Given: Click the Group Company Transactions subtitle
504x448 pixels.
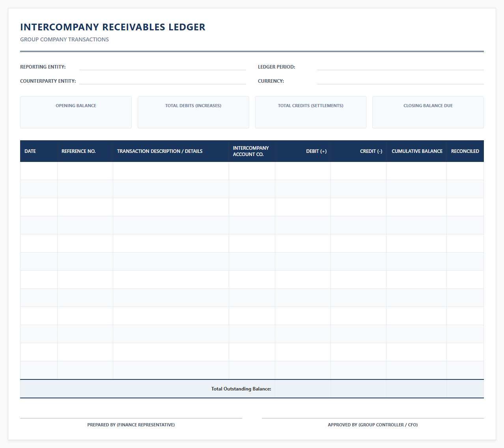Looking at the screenshot, I should pyautogui.click(x=64, y=39).
